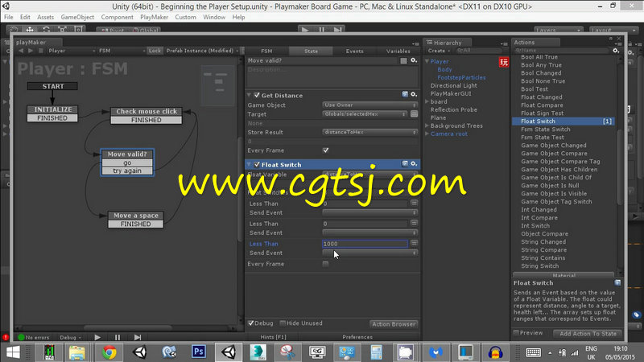Open the Target Globals/selectedHex dropdown
The image size is (644, 362).
pos(365,114)
